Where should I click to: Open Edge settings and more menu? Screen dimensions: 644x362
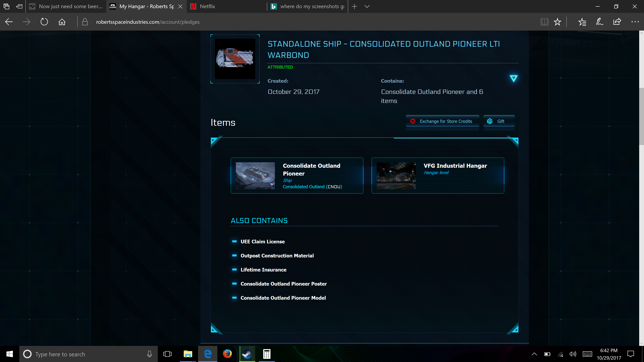(635, 22)
